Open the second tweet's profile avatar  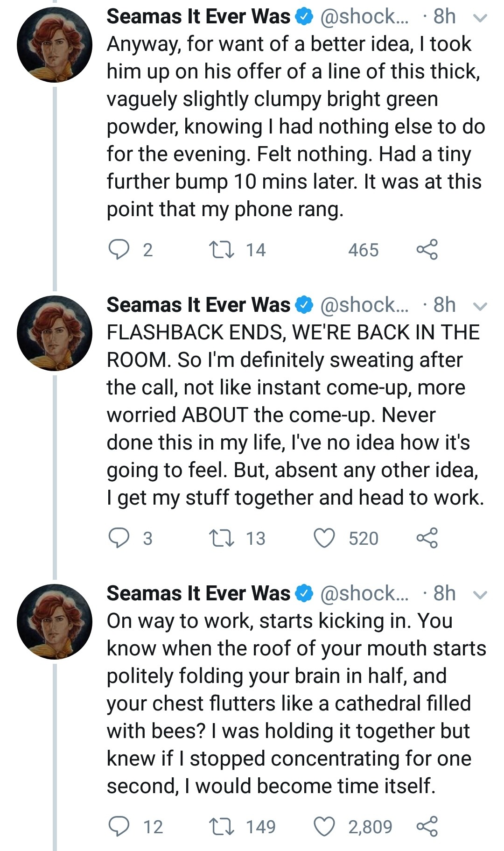(55, 333)
